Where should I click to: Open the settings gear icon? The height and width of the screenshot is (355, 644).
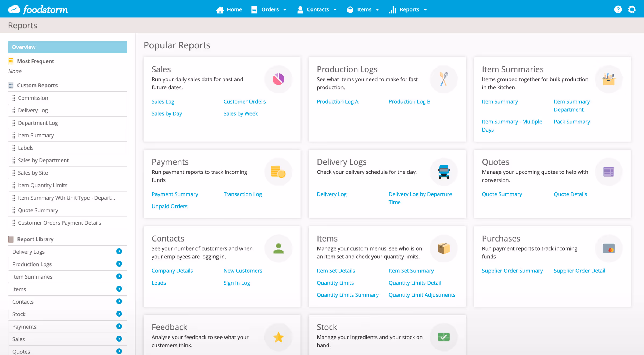pos(632,9)
